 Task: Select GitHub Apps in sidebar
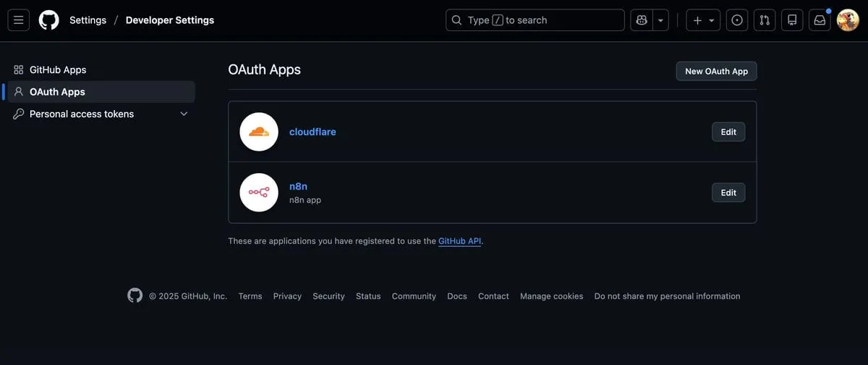tap(58, 70)
